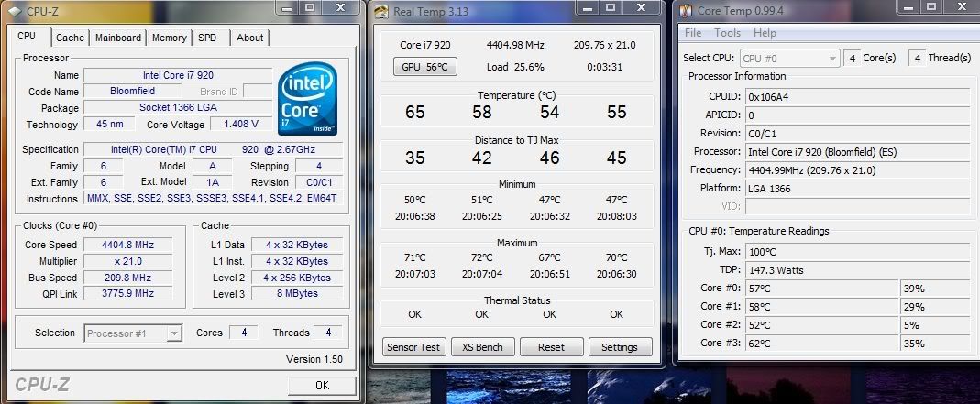Screen dimensions: 980x404
Task: Click the Distance to TJ Max value 46
Action: coord(549,158)
